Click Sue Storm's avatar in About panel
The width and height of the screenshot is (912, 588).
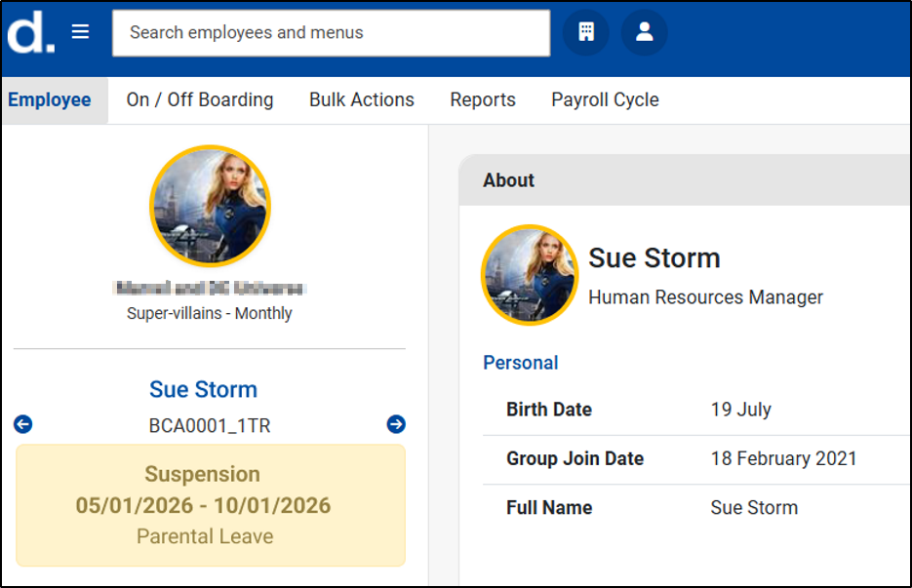click(x=530, y=275)
